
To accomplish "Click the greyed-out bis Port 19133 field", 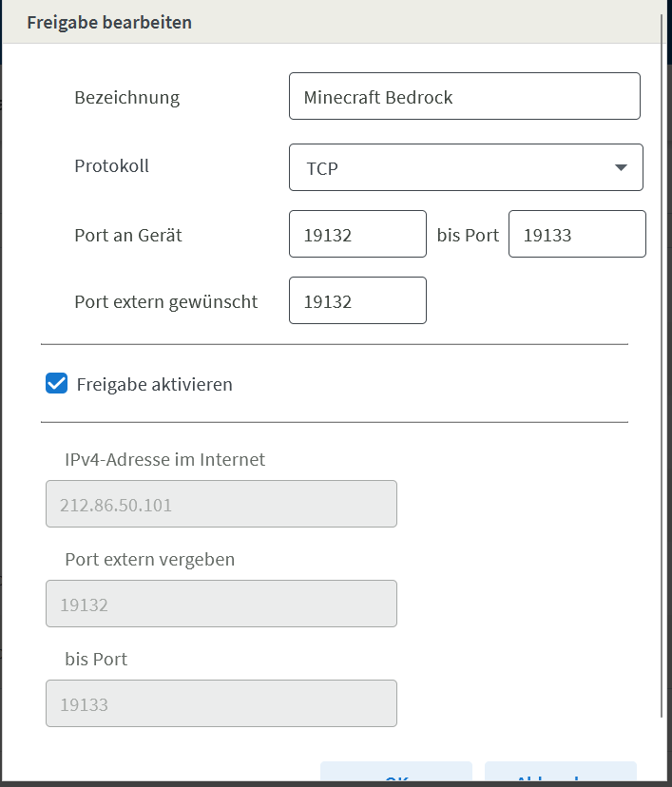I will [x=221, y=704].
